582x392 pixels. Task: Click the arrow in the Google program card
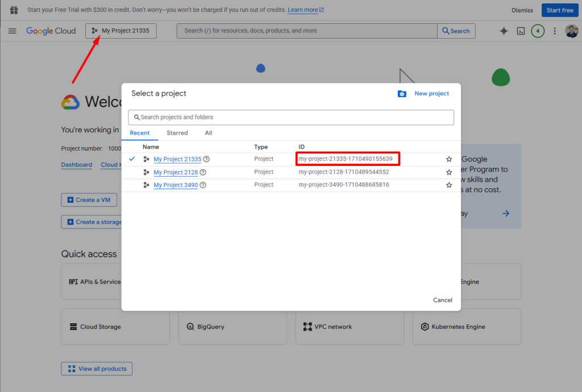pyautogui.click(x=505, y=213)
